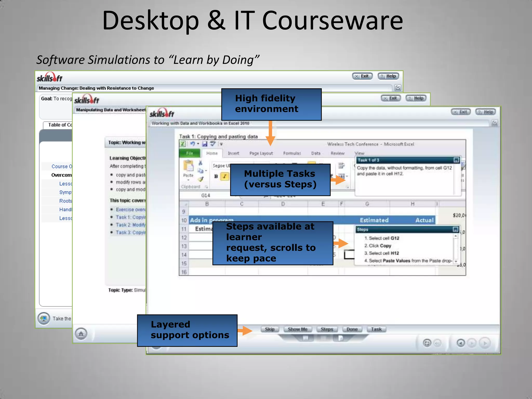This screenshot has height=399, width=532.
Task: Click the Steps button in bottom bar
Action: pyautogui.click(x=327, y=329)
